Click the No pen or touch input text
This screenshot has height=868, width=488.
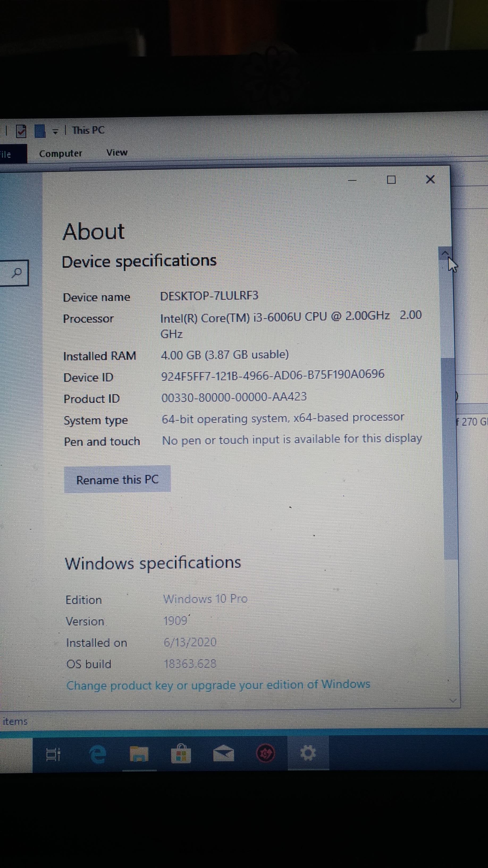[x=292, y=439]
